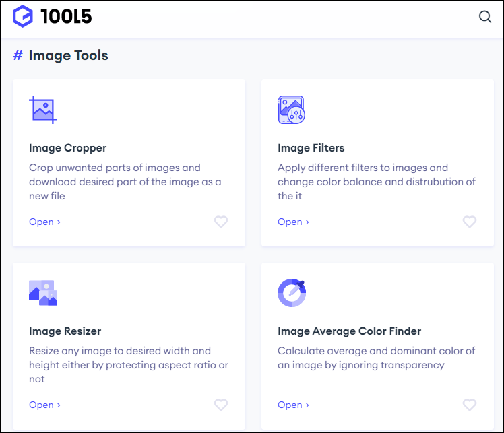This screenshot has width=504, height=433.
Task: Open the Image Resizer link
Action: pyautogui.click(x=44, y=405)
